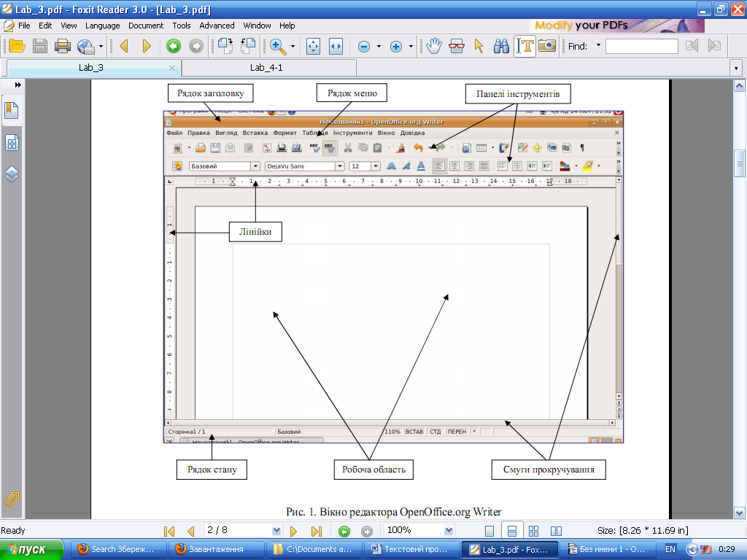Open the Zoom In plus dropdown arrow

point(411,46)
